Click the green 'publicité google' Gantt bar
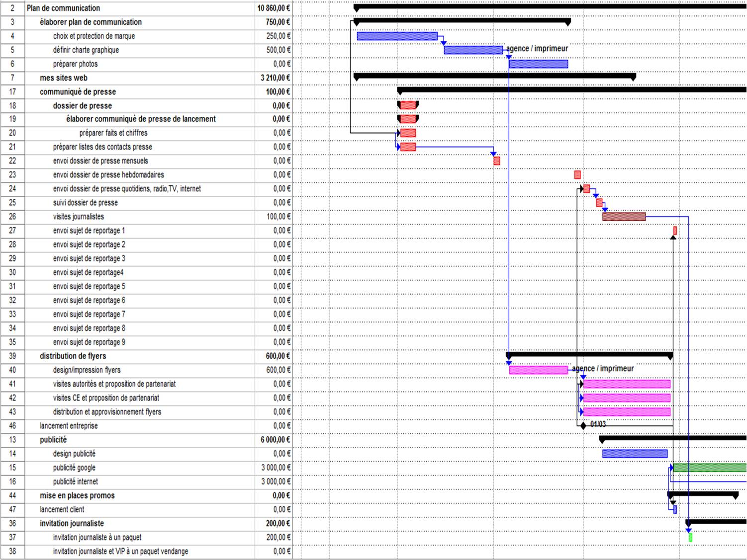This screenshot has width=747, height=560. coord(710,468)
